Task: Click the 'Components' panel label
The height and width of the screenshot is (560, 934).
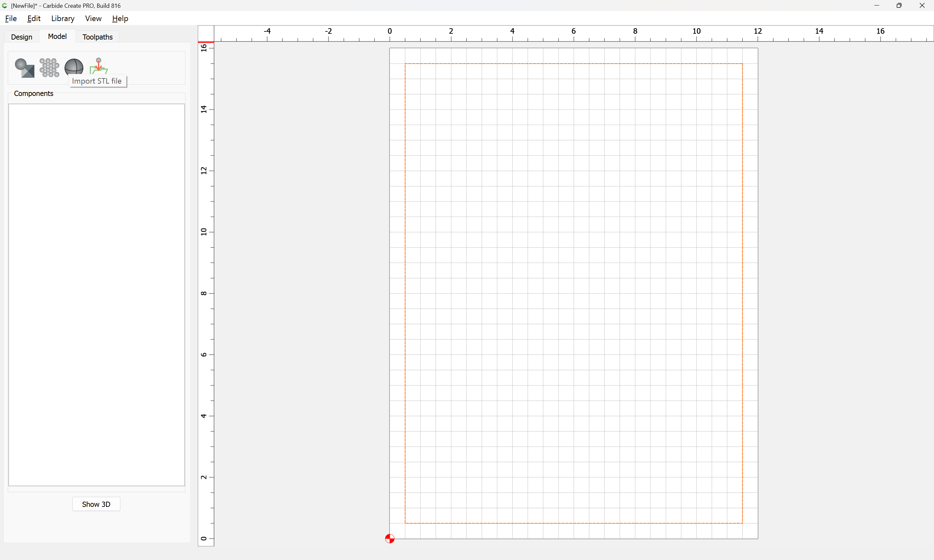Action: (34, 94)
